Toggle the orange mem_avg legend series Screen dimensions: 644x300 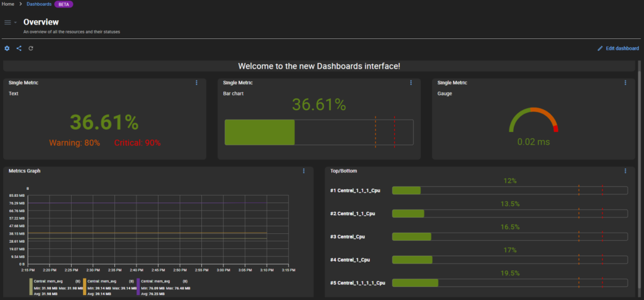pos(109,286)
